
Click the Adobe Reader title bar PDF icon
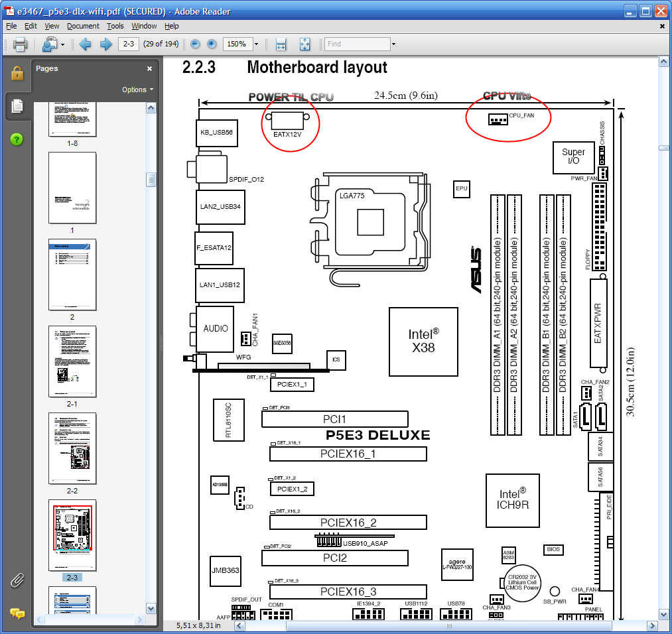[9, 11]
